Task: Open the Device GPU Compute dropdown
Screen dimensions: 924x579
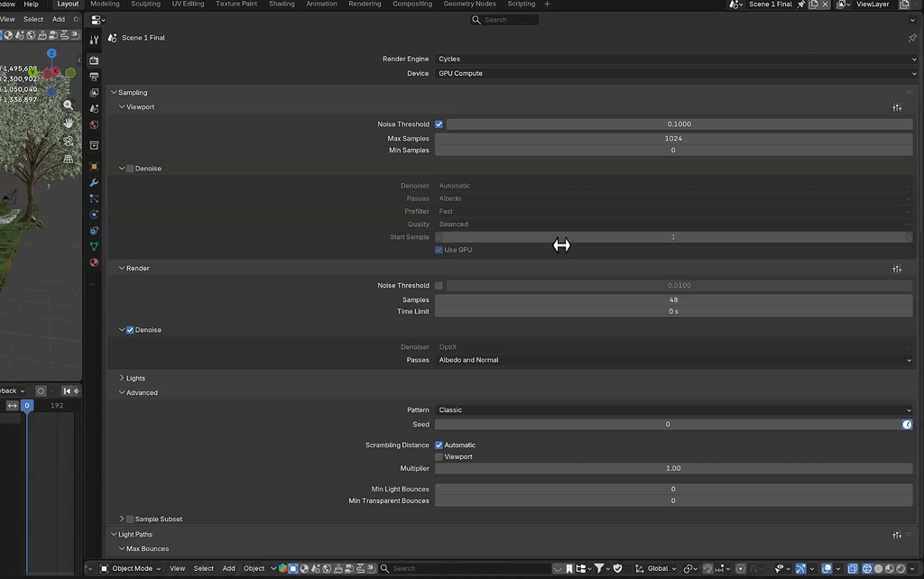Action: (x=677, y=74)
